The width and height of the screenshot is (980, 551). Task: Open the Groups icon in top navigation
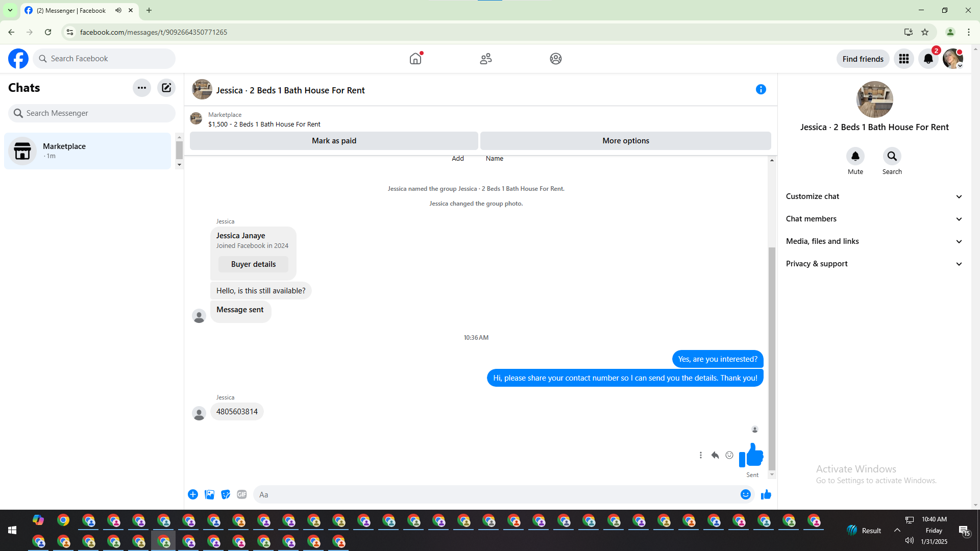[556, 59]
